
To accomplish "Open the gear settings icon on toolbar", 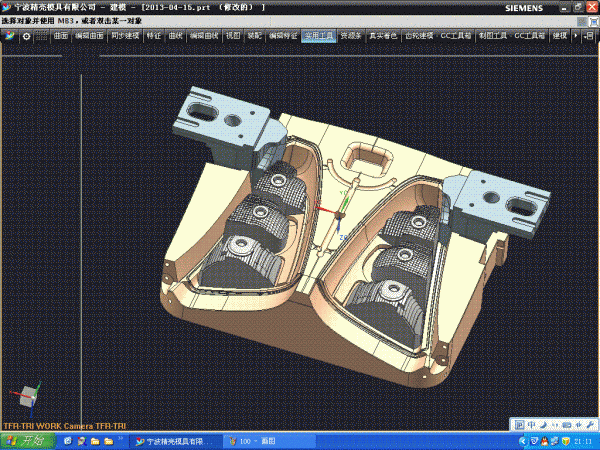I will click(x=26, y=36).
